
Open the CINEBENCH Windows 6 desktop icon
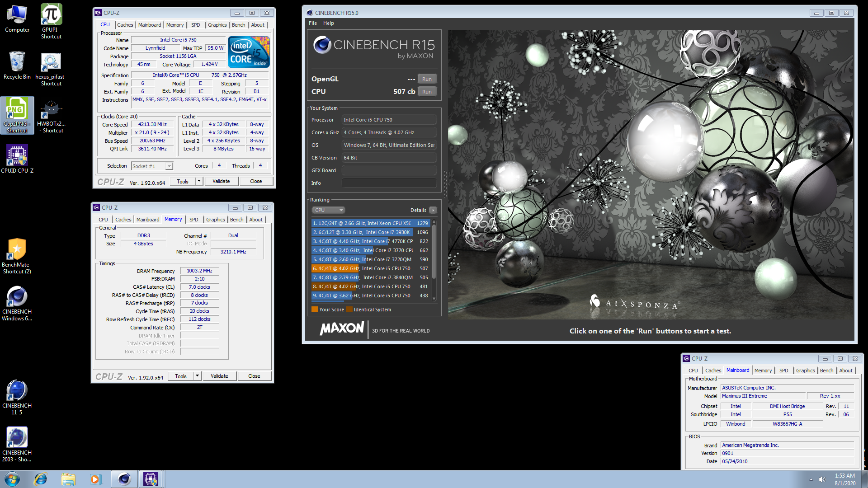pyautogui.click(x=17, y=303)
